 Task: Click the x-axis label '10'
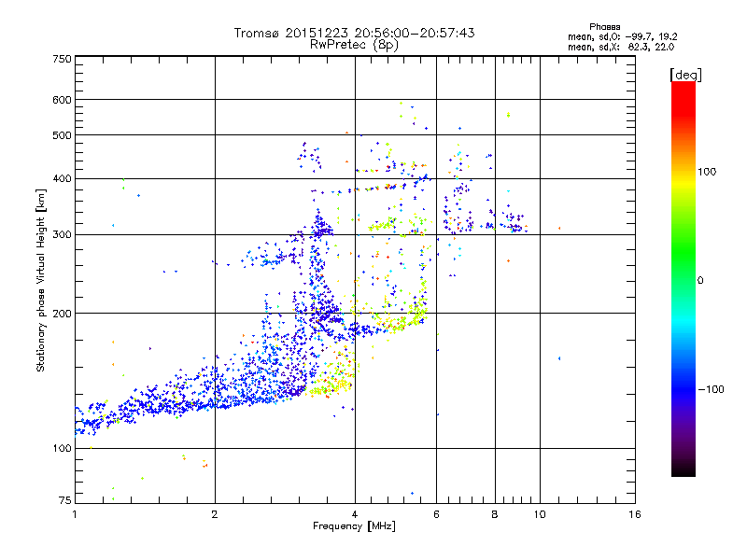pos(540,514)
